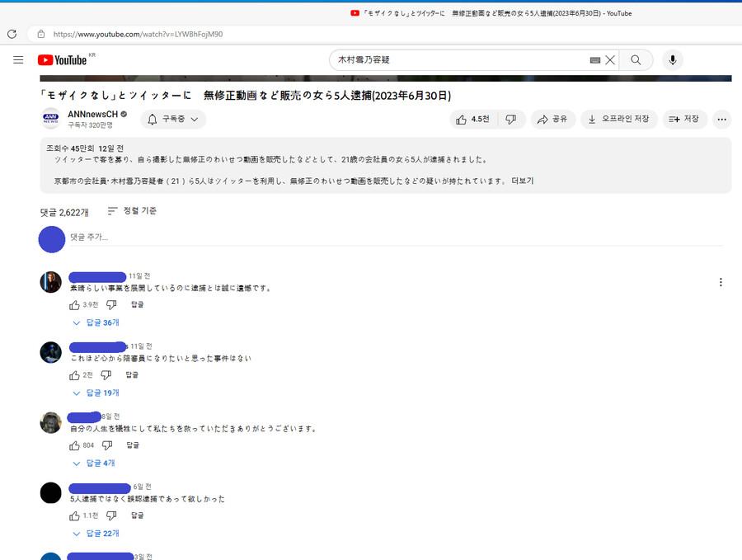The width and height of the screenshot is (742, 560).
Task: Open ANNnewsCH channel avatar
Action: pos(50,118)
